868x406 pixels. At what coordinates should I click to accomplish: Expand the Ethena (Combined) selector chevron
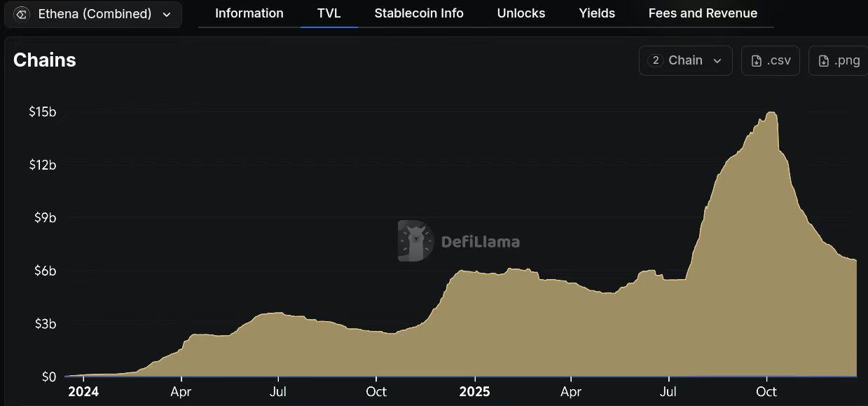coord(166,14)
